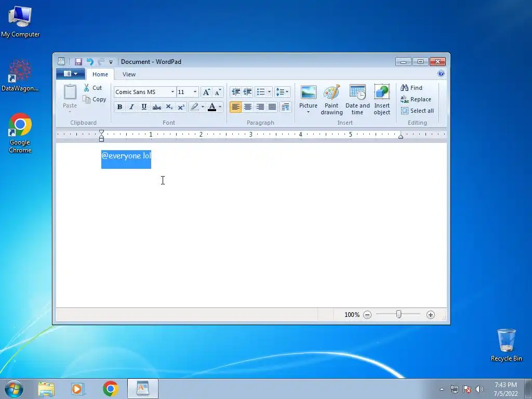The height and width of the screenshot is (399, 532).
Task: Click the WordPad document icon in title bar
Action: coord(61,61)
